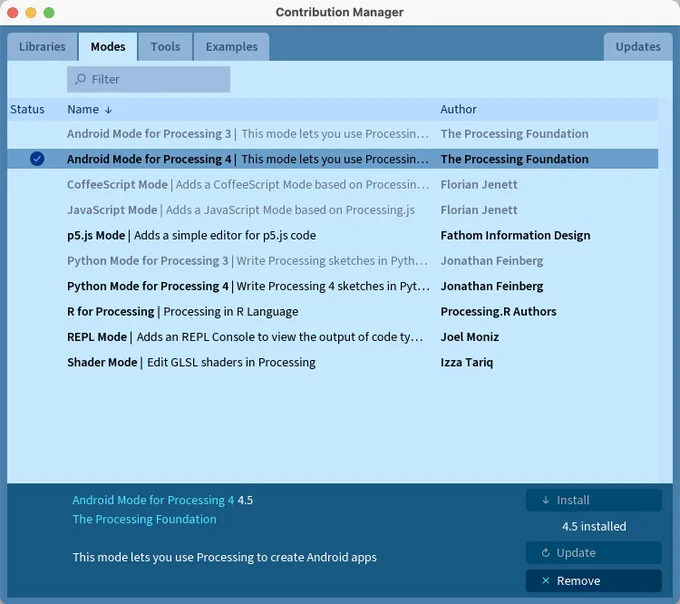Click author Fathom Information Design
The image size is (680, 604).
515,235
